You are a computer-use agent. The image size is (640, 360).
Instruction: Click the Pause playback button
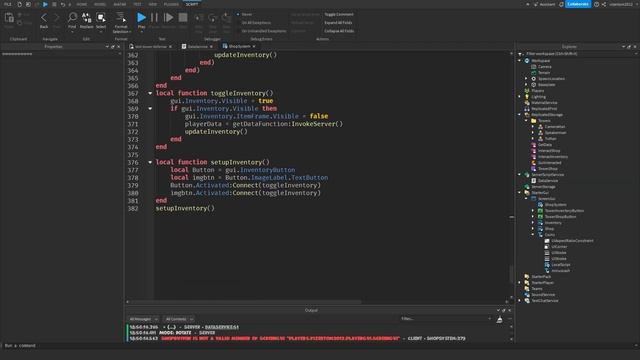[x=154, y=18]
